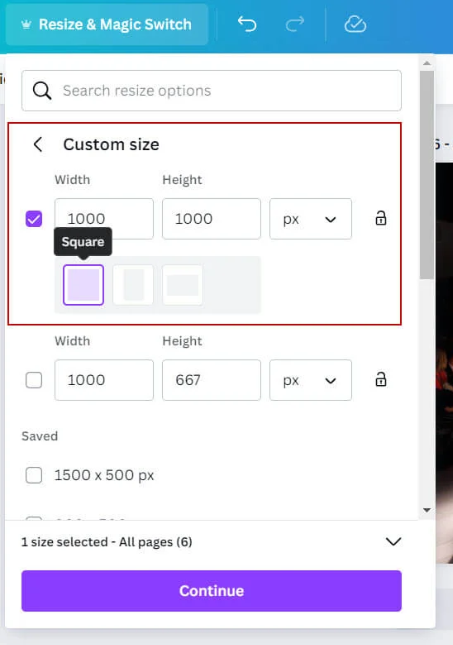Click the search magnifier icon
The height and width of the screenshot is (645, 453).
pyautogui.click(x=42, y=90)
